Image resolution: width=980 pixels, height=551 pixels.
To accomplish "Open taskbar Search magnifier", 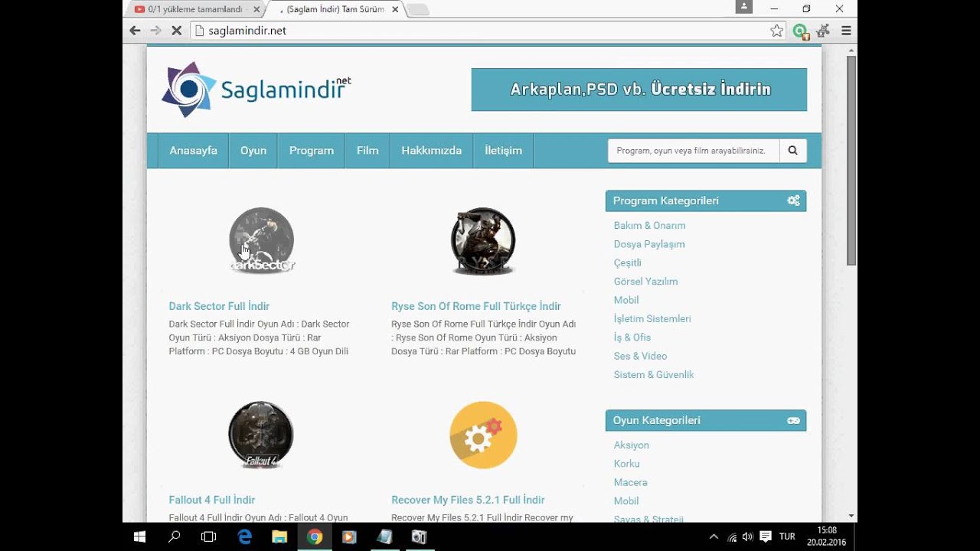I will coord(174,536).
